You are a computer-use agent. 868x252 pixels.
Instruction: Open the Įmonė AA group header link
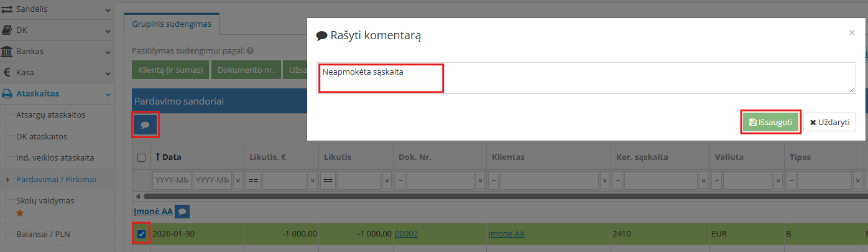click(153, 212)
